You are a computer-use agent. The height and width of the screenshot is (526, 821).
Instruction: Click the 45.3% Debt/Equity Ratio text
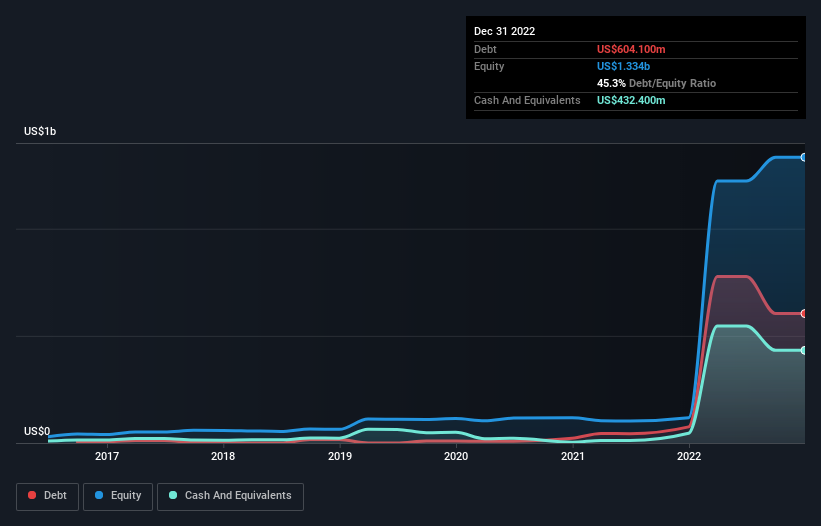point(656,83)
